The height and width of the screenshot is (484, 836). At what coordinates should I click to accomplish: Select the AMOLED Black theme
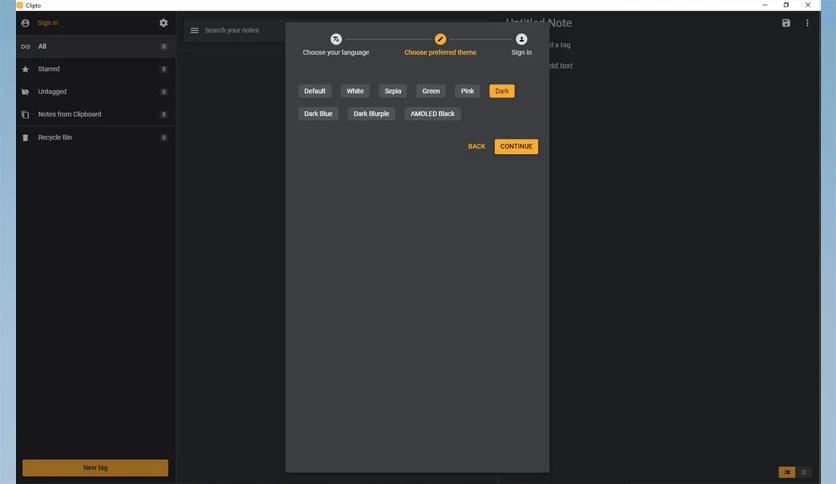[x=432, y=114]
